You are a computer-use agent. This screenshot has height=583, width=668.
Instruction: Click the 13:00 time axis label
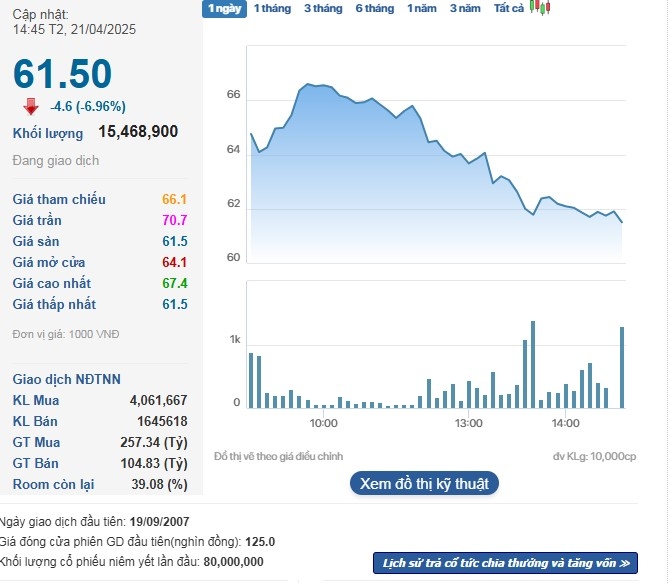point(468,423)
